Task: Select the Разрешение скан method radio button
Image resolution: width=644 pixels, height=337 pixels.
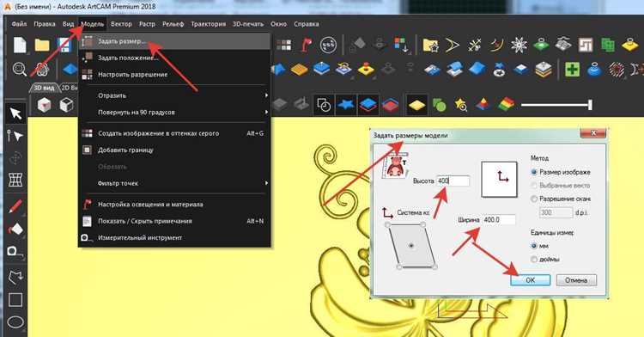Action: 534,199
